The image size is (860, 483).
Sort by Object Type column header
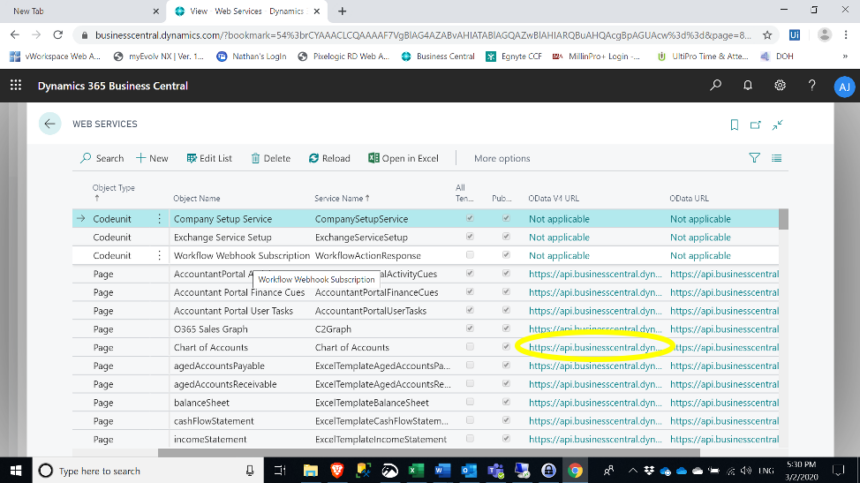point(113,192)
